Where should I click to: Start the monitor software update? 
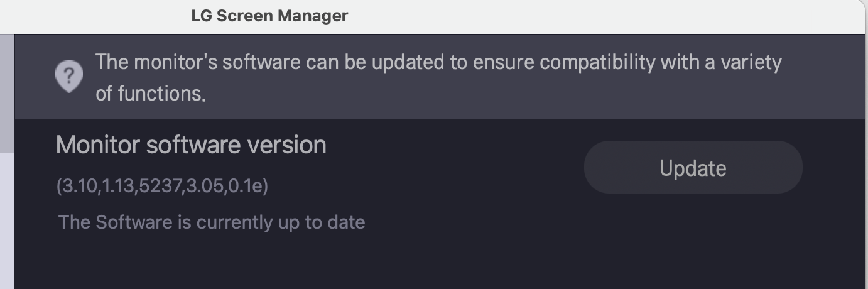click(693, 168)
